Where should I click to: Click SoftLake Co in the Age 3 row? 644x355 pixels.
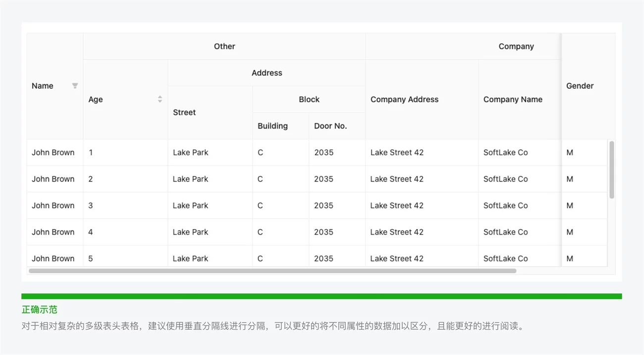[505, 206]
